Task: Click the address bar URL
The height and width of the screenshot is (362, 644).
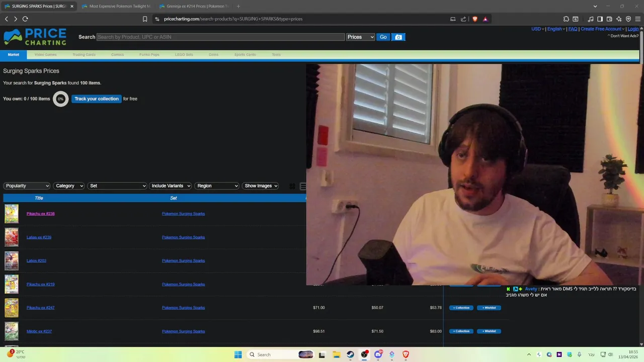Action: 233,19
